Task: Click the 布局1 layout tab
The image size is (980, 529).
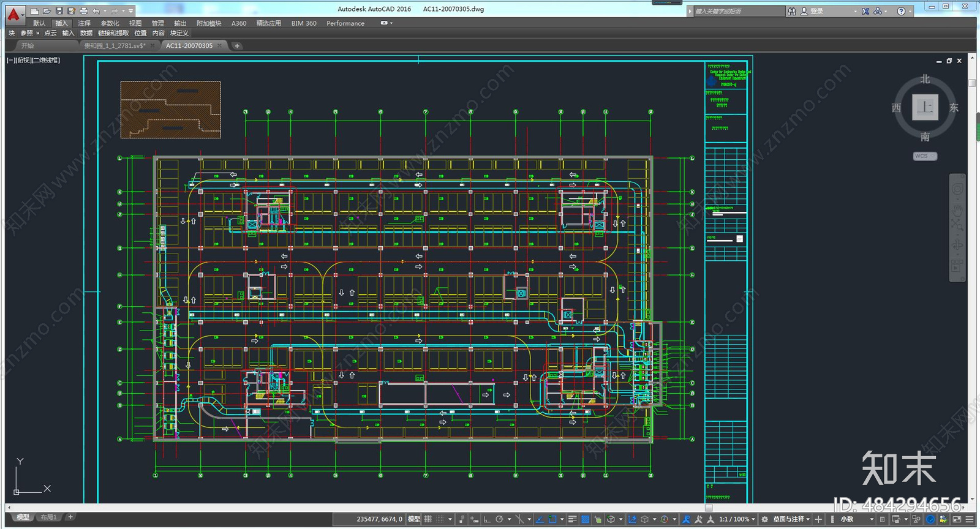Action: coord(48,517)
